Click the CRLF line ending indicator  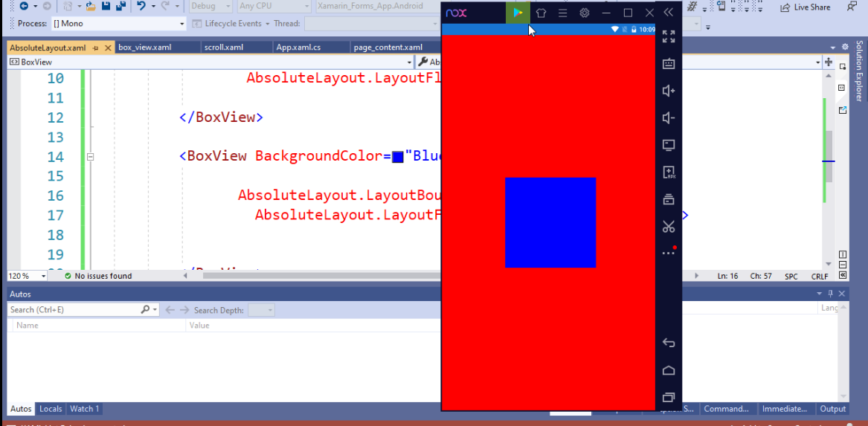(x=820, y=276)
